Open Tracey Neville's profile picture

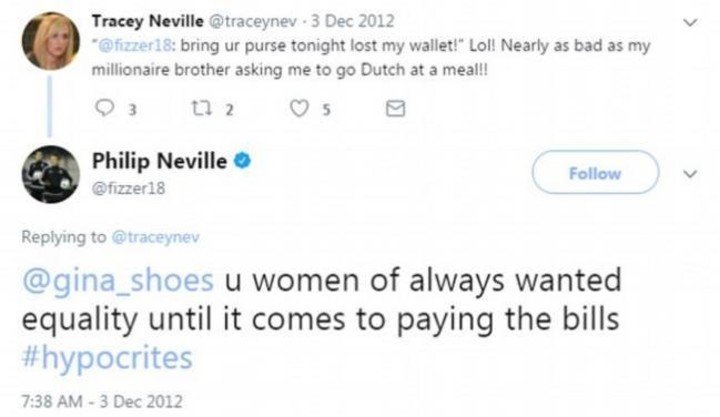(x=50, y=41)
